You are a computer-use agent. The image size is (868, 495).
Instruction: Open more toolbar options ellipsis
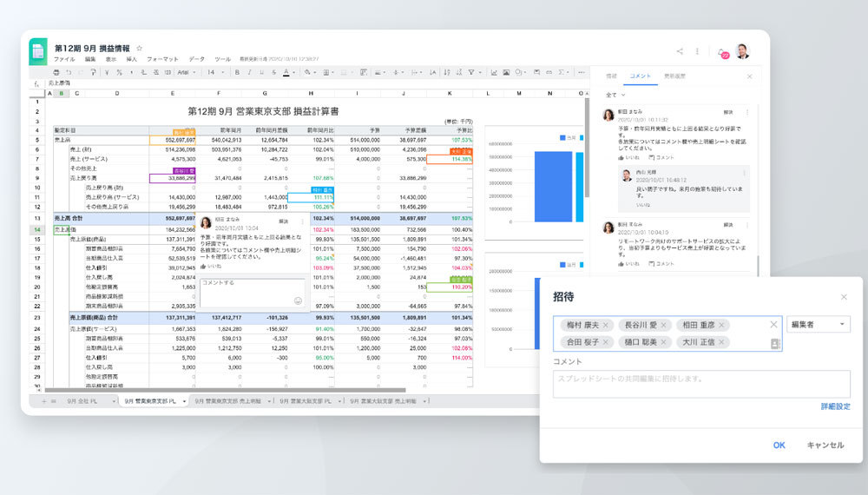point(581,73)
